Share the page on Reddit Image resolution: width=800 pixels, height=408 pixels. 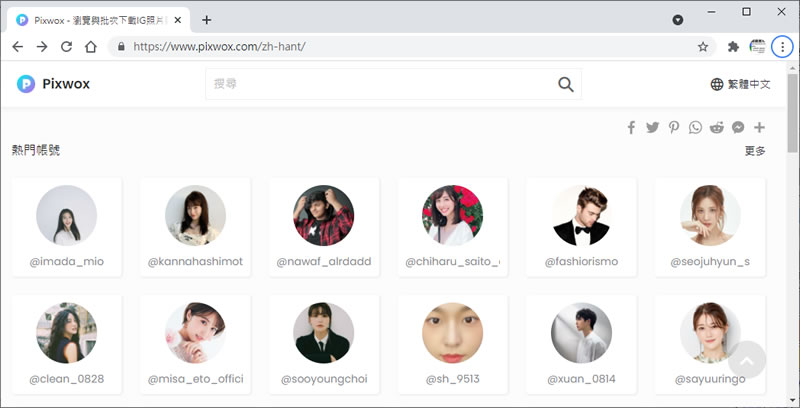point(716,128)
